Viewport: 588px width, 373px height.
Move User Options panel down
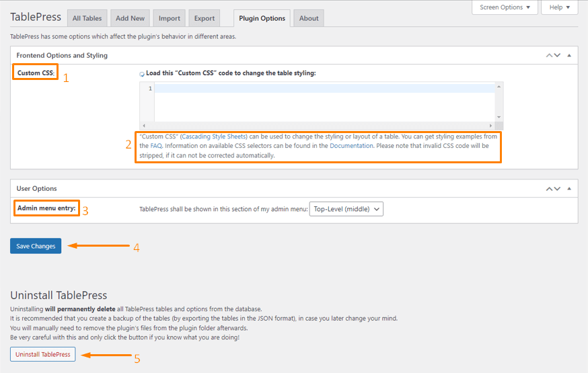point(557,189)
